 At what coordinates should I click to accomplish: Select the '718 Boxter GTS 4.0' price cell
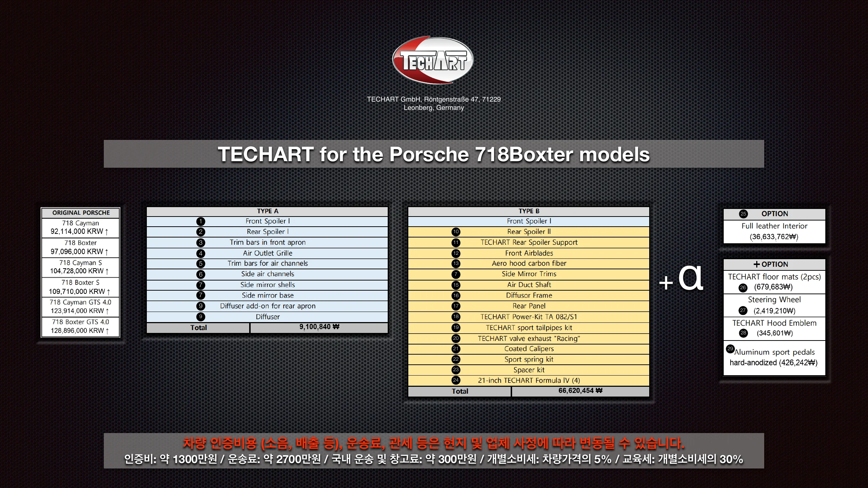(x=81, y=326)
